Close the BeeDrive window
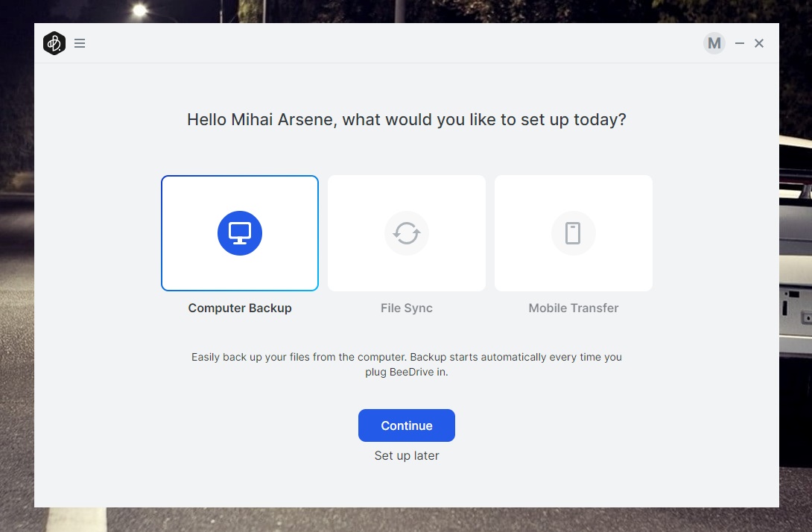The width and height of the screenshot is (812, 532). [759, 43]
